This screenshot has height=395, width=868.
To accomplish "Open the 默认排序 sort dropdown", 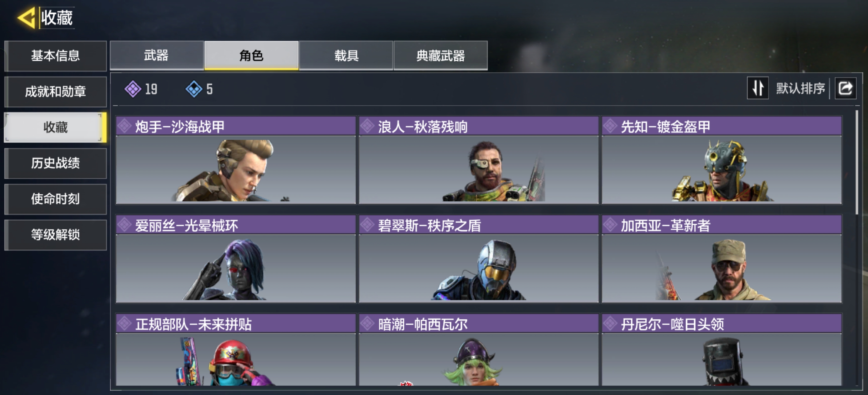I will click(801, 88).
